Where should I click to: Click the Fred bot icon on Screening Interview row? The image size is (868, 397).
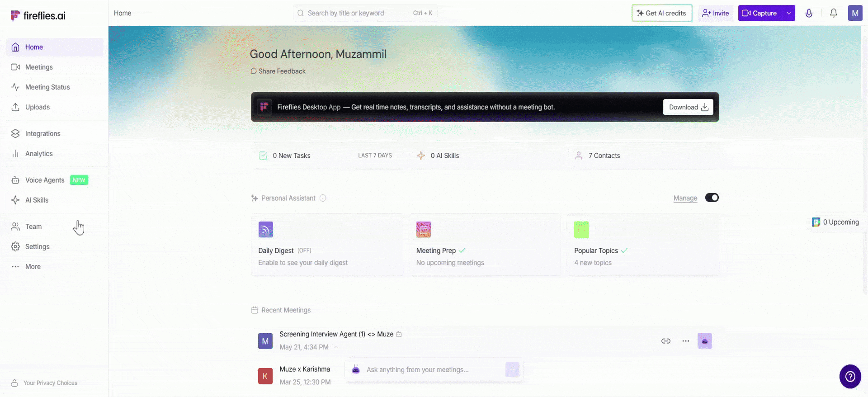[705, 341]
